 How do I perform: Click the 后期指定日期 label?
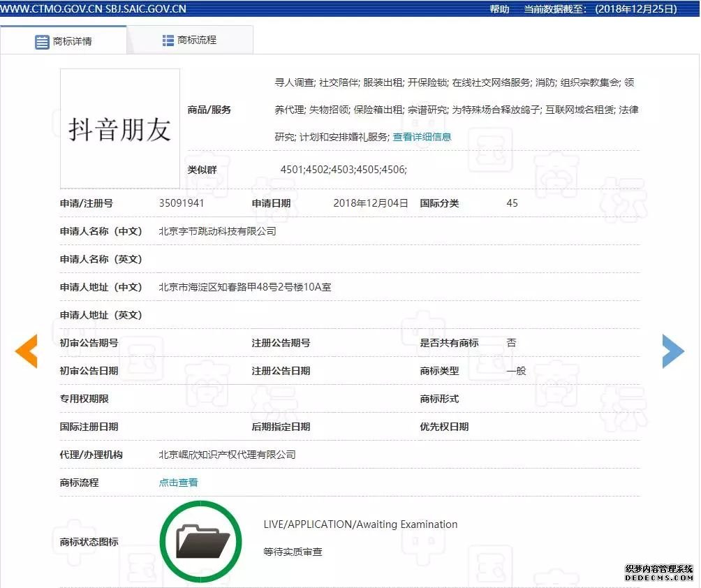281,427
